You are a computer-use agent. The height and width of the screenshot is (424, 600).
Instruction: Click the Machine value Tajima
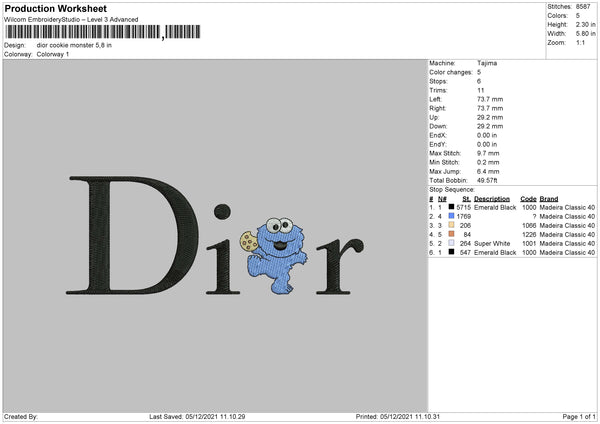[487, 63]
